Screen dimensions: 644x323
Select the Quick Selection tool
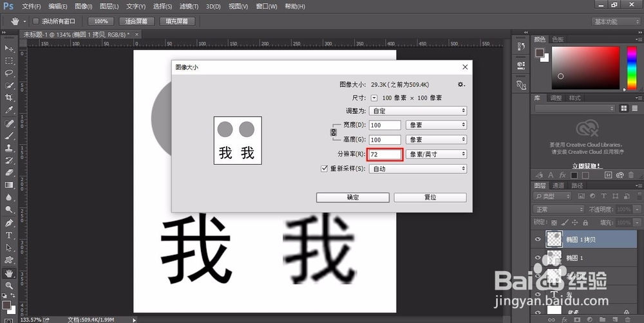pos(8,86)
